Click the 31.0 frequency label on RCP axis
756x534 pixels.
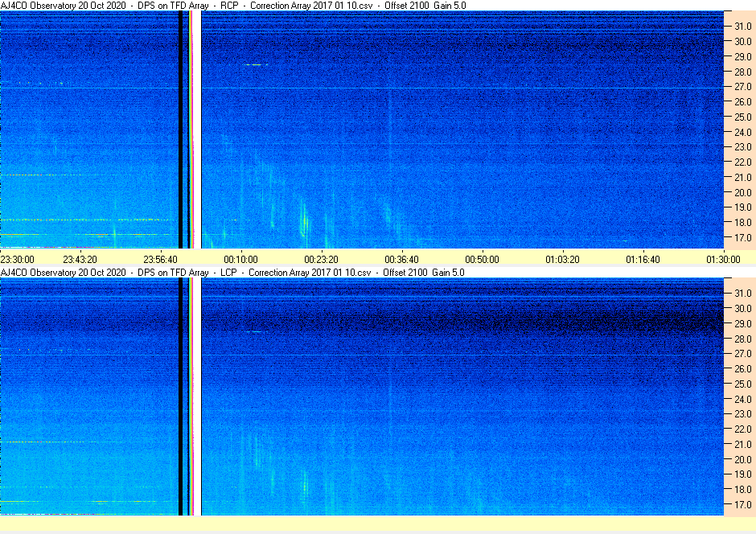click(x=743, y=27)
